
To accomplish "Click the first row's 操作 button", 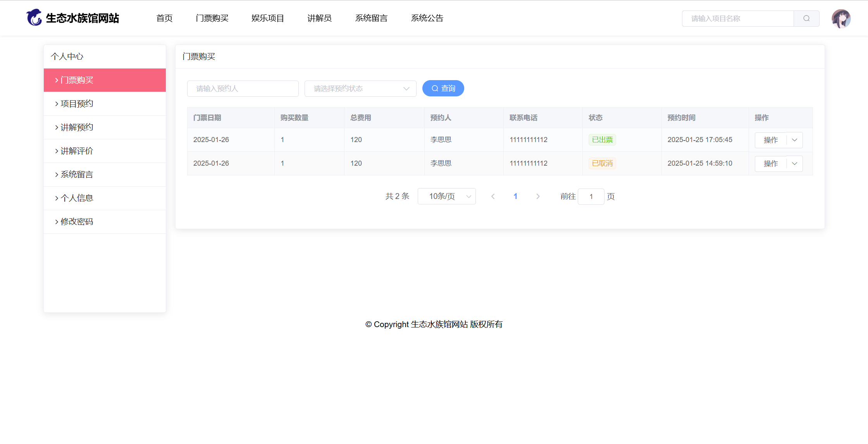I will 770,140.
